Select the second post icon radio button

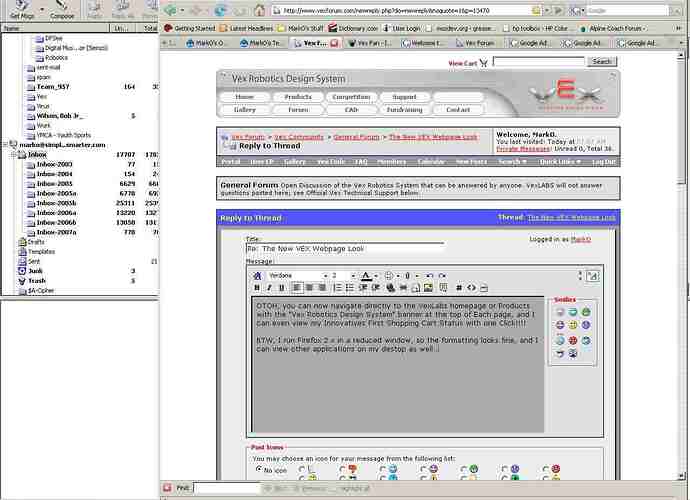(x=301, y=469)
